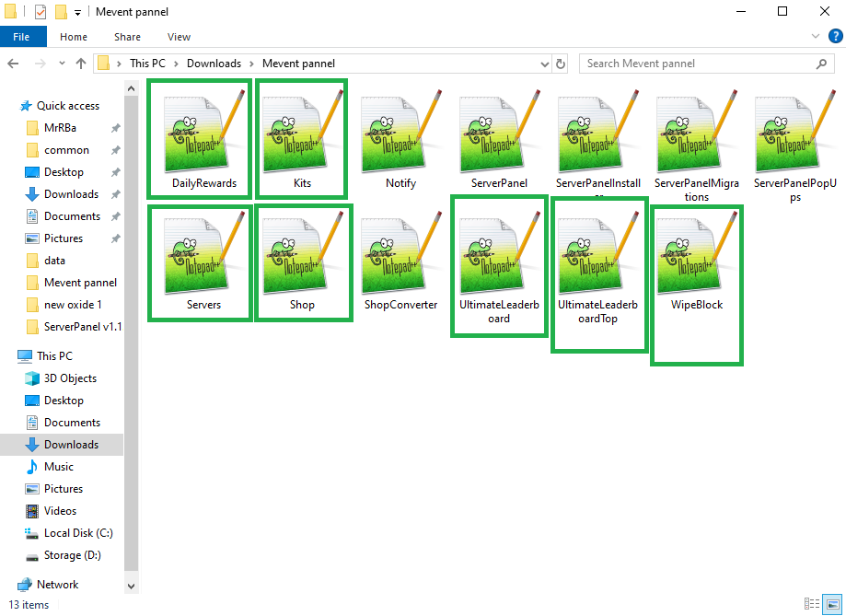Expand Downloads breadcrumb chevron
The image size is (846, 616).
251,64
